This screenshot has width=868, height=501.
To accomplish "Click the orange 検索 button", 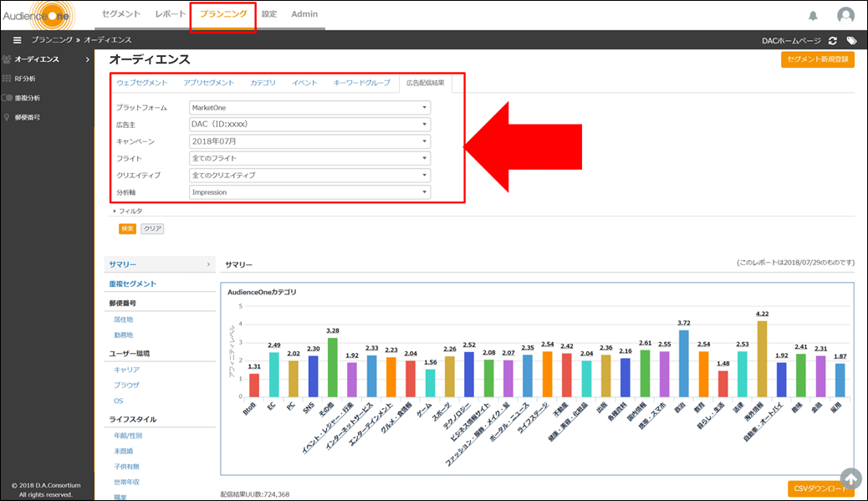I will coord(127,228).
